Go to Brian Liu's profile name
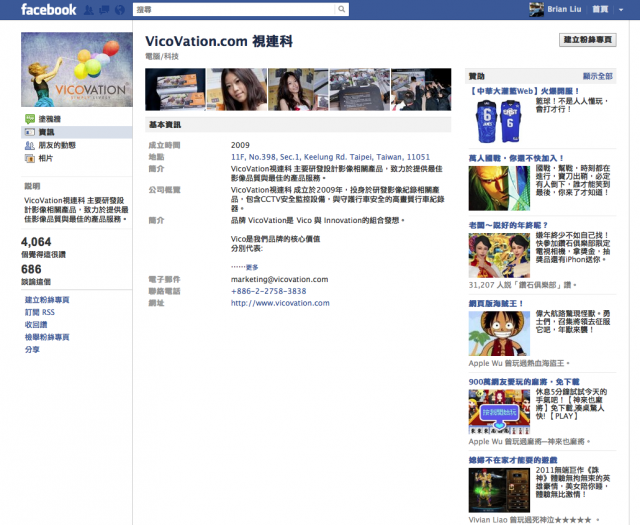Screen dimensions: 640x525 564,9
